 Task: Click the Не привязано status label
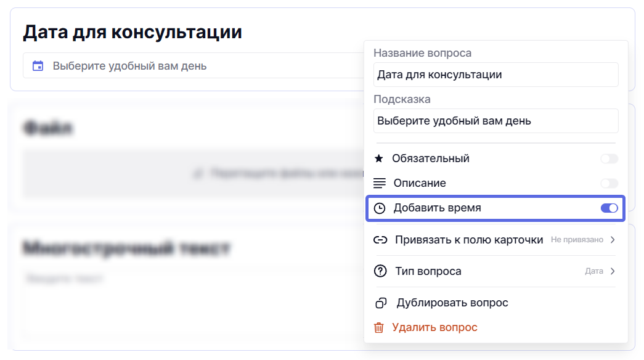[577, 240]
